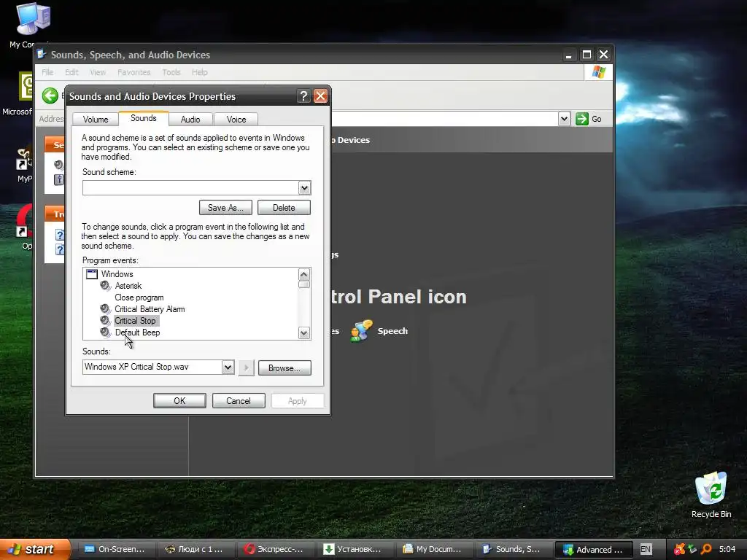
Task: Close the Sounds and Audio Devices Properties dialog
Action: 321,96
